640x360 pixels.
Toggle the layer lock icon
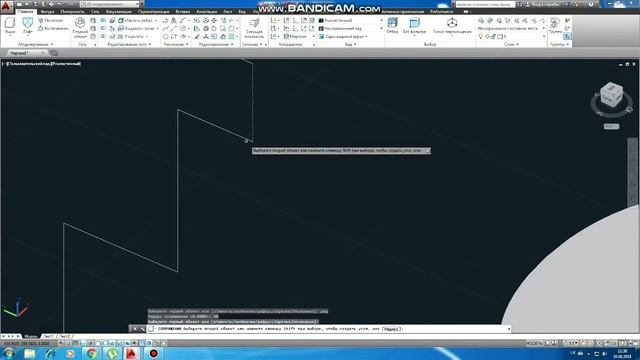coord(493,37)
